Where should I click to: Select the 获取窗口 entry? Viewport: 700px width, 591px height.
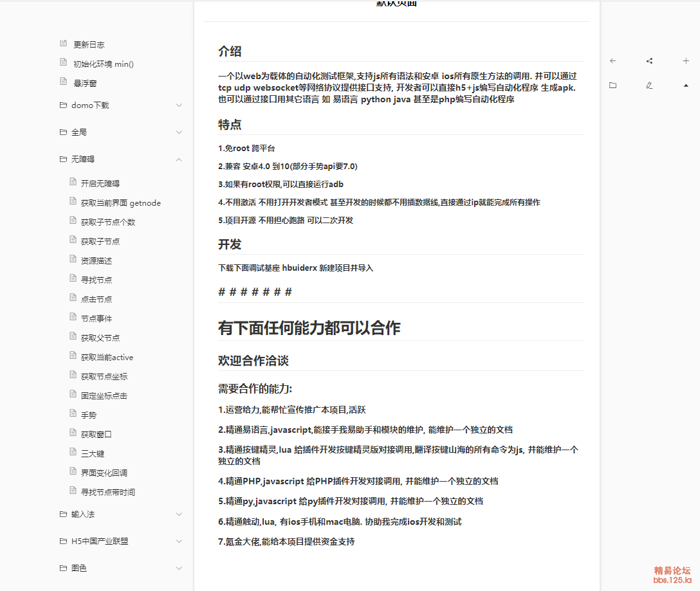97,434
